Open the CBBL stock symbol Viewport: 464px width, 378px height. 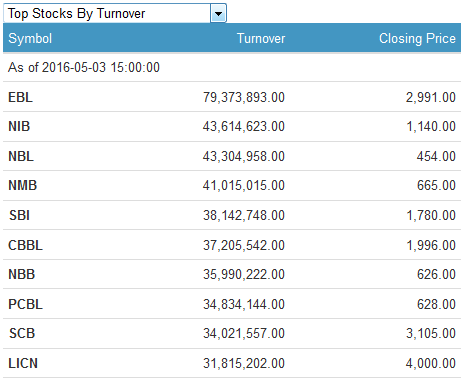pyautogui.click(x=25, y=245)
